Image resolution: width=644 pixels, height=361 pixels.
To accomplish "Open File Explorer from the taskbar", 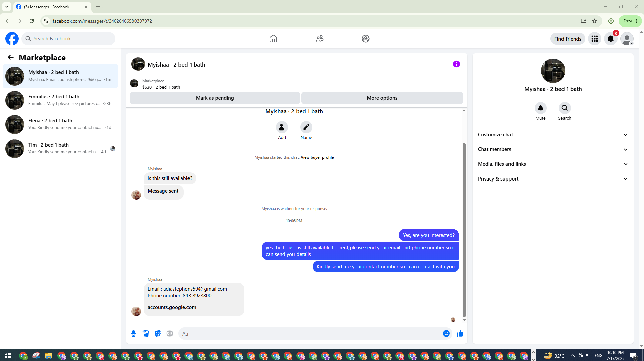I will click(x=49, y=356).
